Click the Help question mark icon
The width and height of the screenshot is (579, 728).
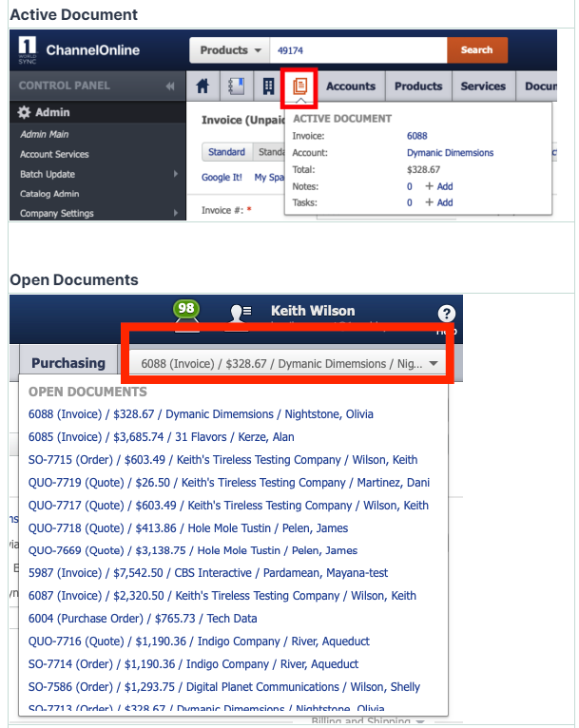point(446,315)
